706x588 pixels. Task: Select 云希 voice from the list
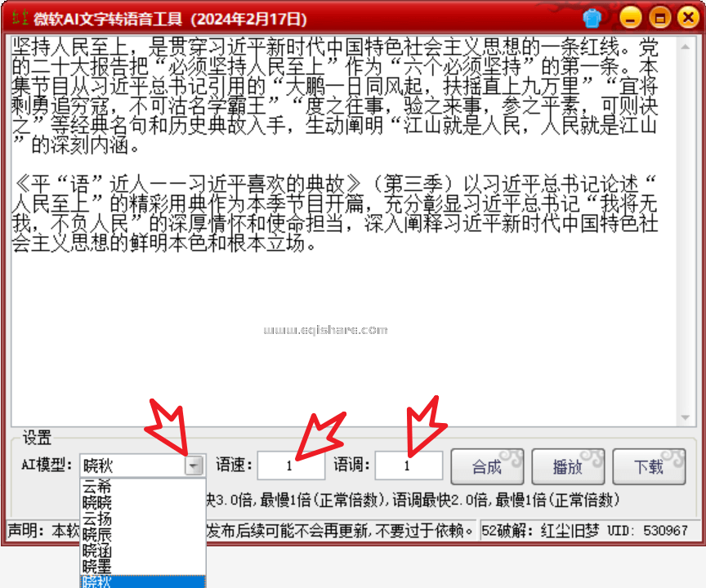click(97, 487)
